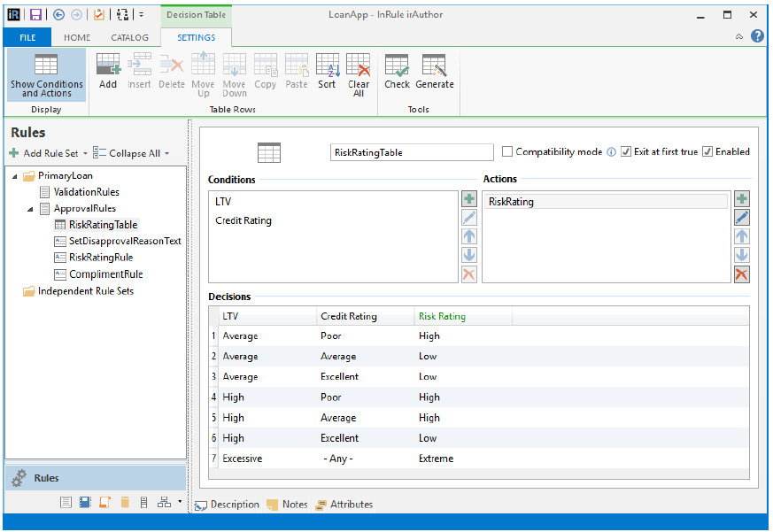Viewport: 773px width, 532px height.
Task: Delete the RiskRating action with red X
Action: pos(741,274)
